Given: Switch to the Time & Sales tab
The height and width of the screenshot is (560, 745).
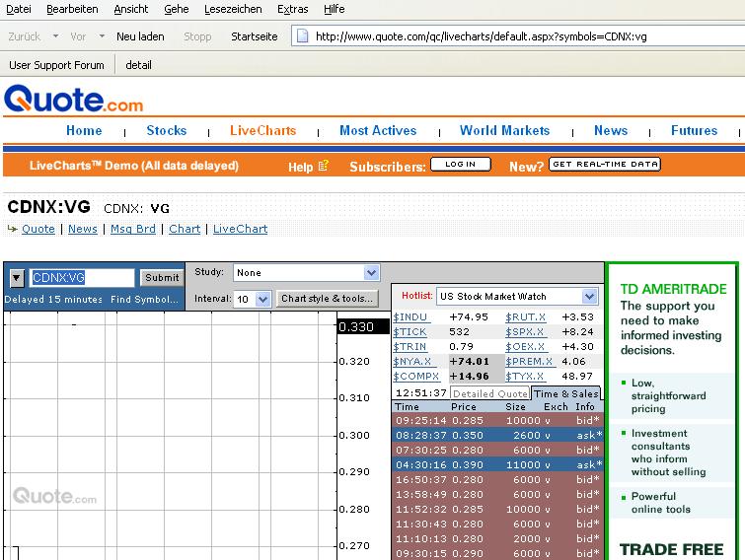Looking at the screenshot, I should pos(566,393).
